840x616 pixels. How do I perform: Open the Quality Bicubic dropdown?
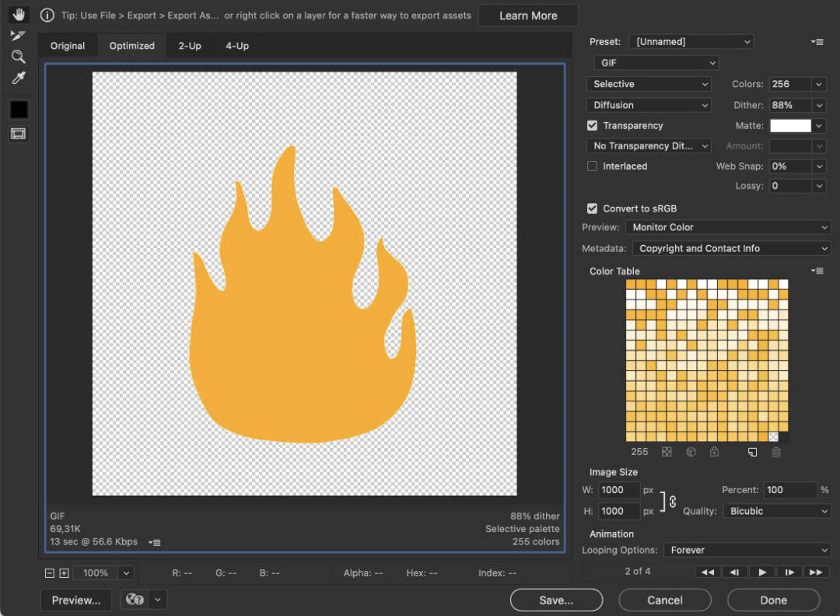(x=777, y=511)
